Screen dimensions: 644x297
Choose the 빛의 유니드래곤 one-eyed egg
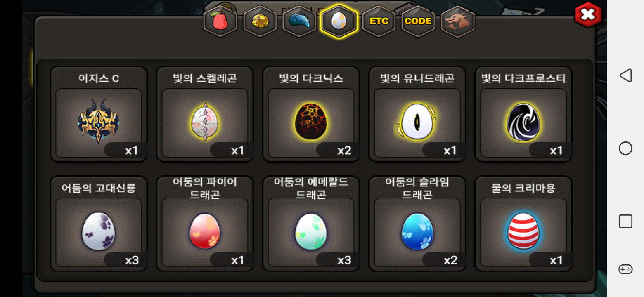pos(417,114)
